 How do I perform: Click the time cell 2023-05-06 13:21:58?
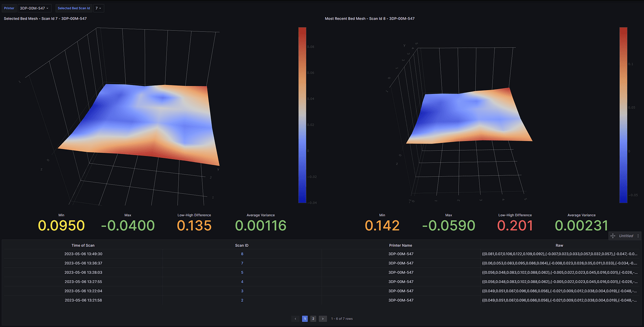coord(83,300)
